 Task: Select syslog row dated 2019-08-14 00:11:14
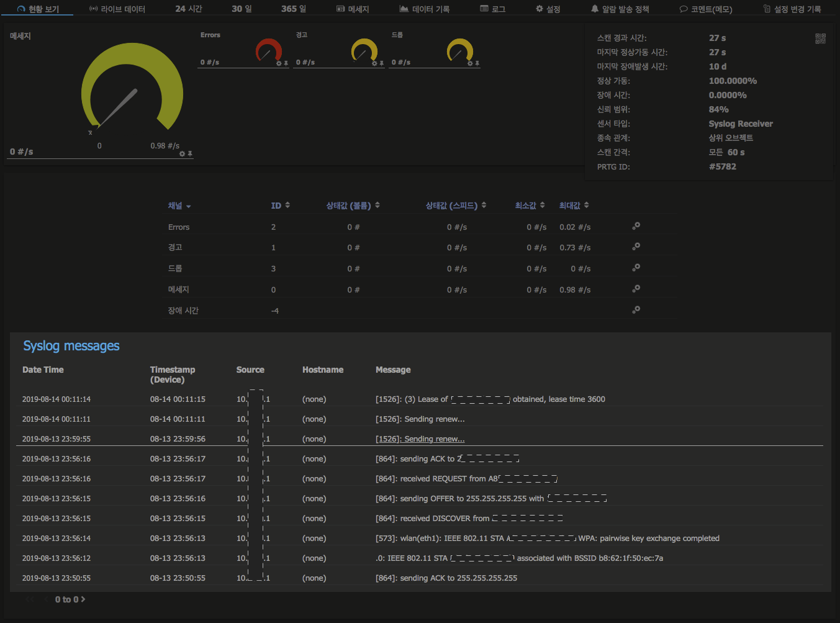click(420, 399)
